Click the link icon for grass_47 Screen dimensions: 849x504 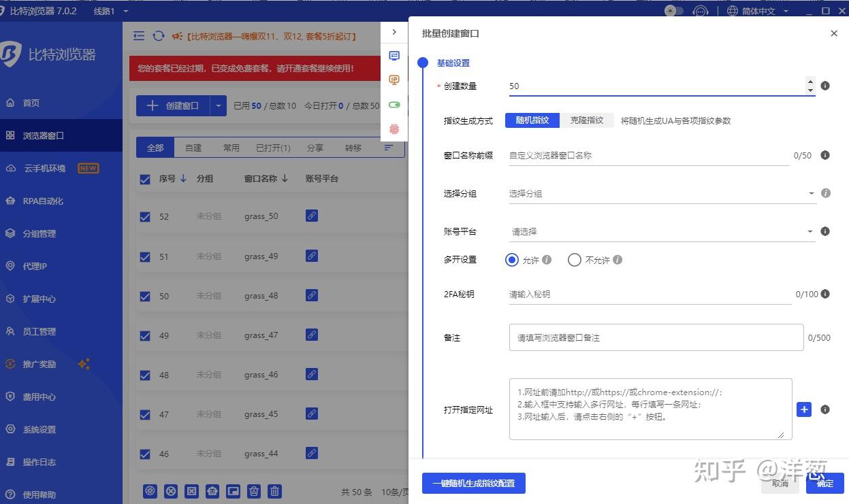tap(312, 335)
